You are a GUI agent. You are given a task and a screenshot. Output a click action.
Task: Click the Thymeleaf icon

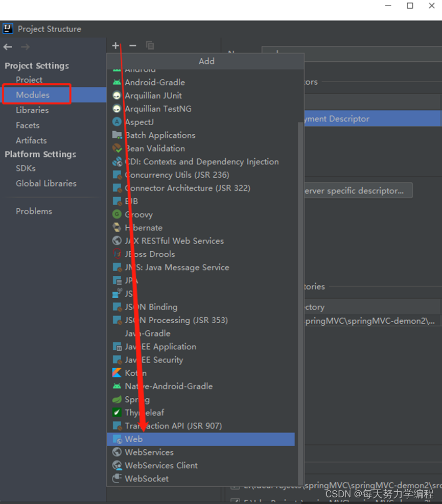point(117,413)
